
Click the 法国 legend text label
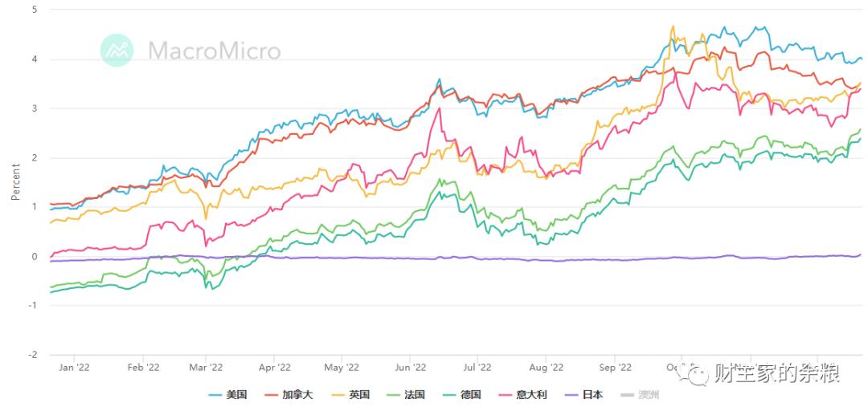click(414, 395)
